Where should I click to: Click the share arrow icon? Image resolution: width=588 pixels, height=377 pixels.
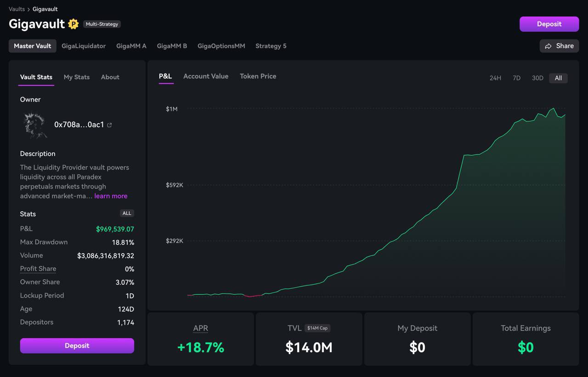(x=548, y=46)
